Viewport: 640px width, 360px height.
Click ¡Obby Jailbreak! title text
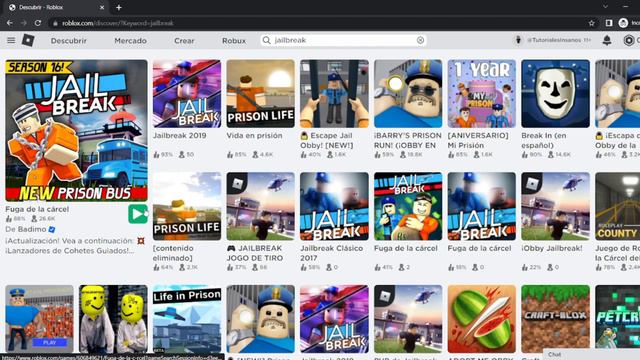(x=551, y=248)
